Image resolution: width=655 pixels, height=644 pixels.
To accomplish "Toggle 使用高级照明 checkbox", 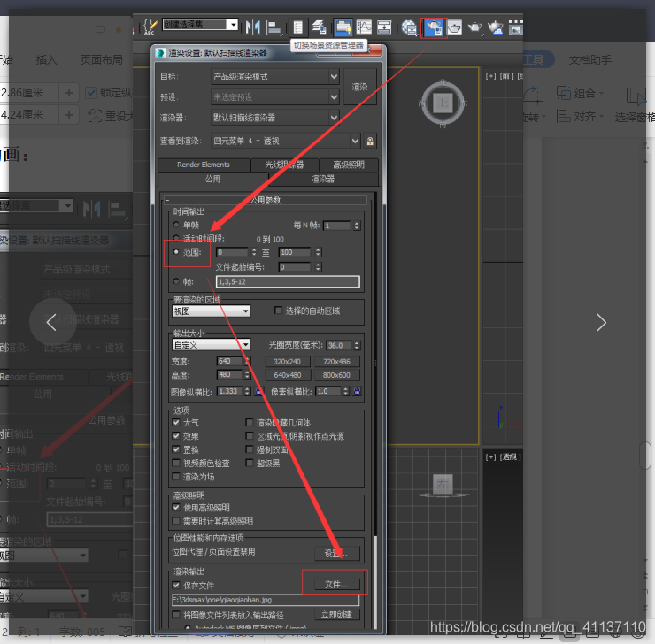I will pyautogui.click(x=176, y=508).
